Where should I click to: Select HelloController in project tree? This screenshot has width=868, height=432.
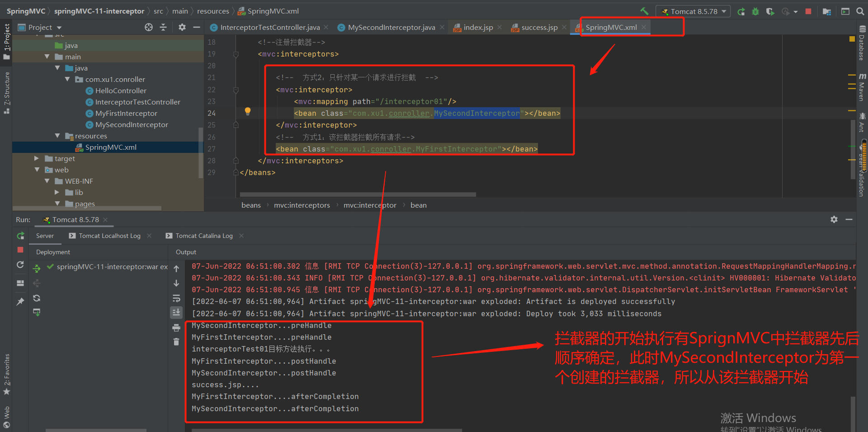point(121,90)
